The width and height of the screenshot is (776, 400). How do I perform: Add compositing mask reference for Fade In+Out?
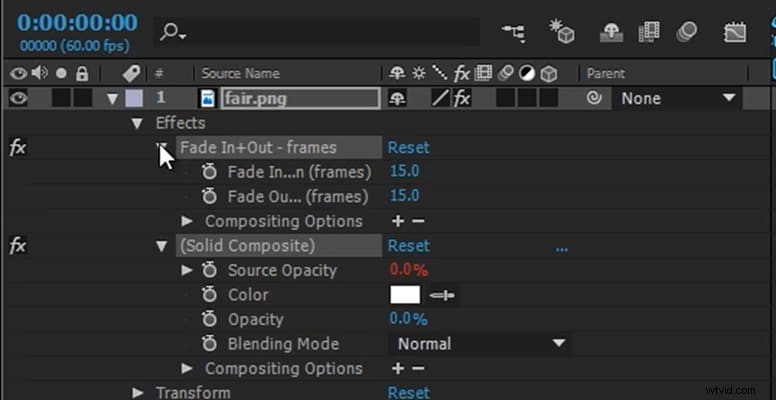click(x=397, y=221)
